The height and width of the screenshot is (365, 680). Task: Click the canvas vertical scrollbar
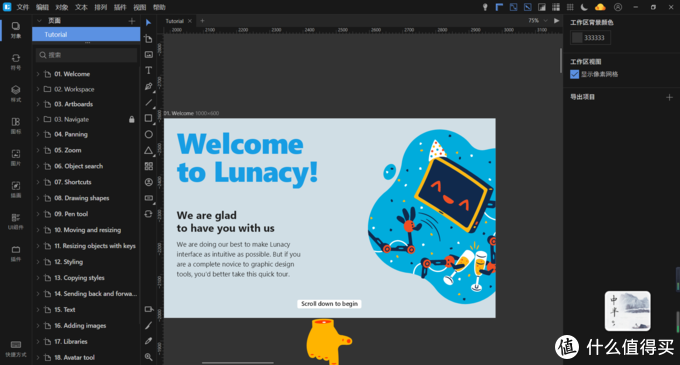pyautogui.click(x=560, y=60)
